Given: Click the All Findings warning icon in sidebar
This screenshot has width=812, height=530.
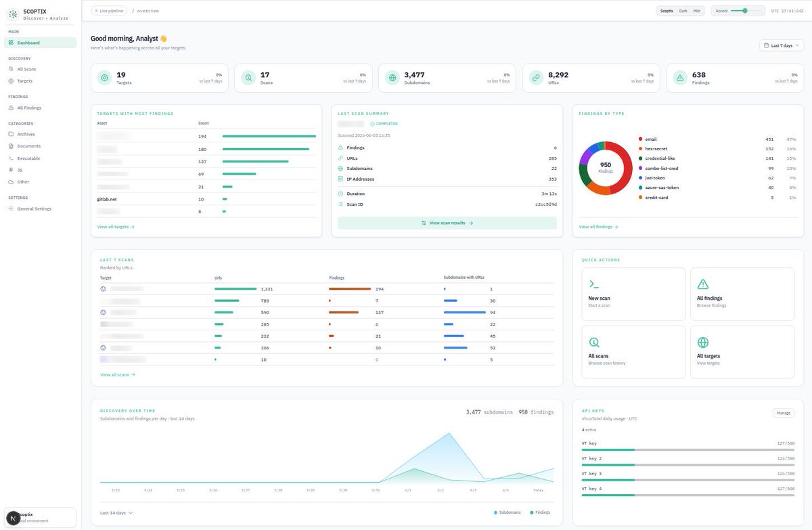Looking at the screenshot, I should 11,108.
